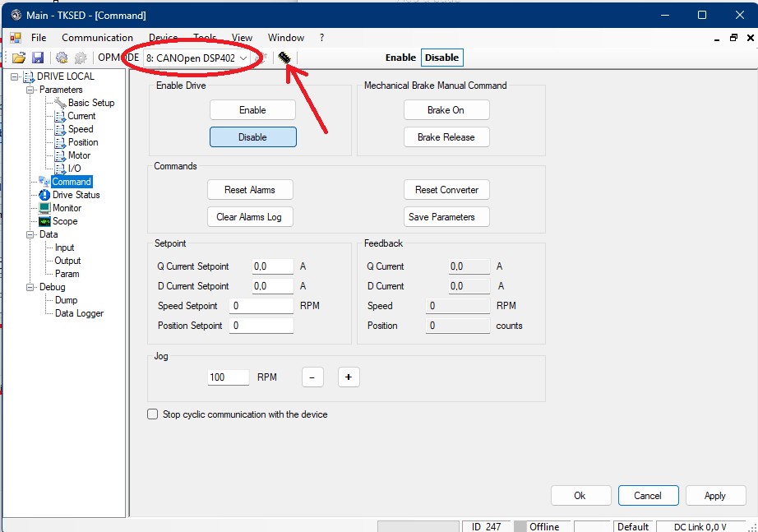This screenshot has height=532, width=758.
Task: Click the Jog plus button
Action: tap(348, 377)
